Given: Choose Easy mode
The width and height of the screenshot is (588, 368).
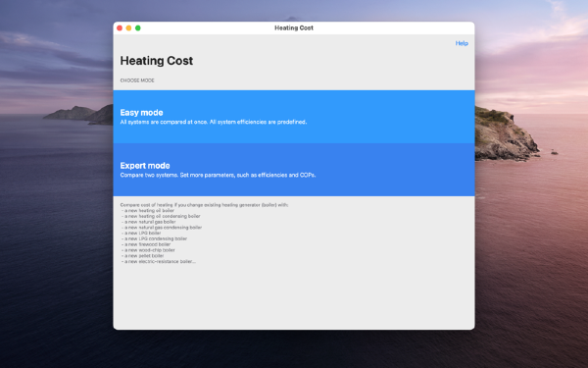Looking at the screenshot, I should coord(294,117).
